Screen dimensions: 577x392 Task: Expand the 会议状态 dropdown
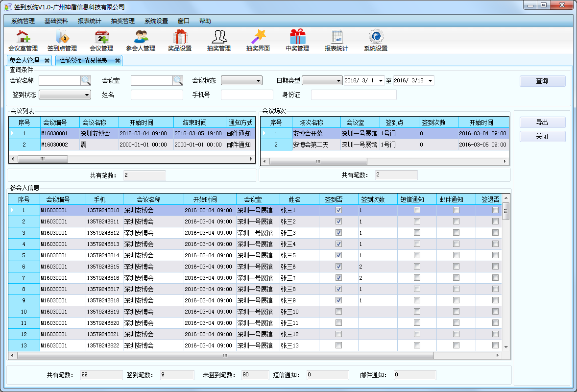[258, 81]
